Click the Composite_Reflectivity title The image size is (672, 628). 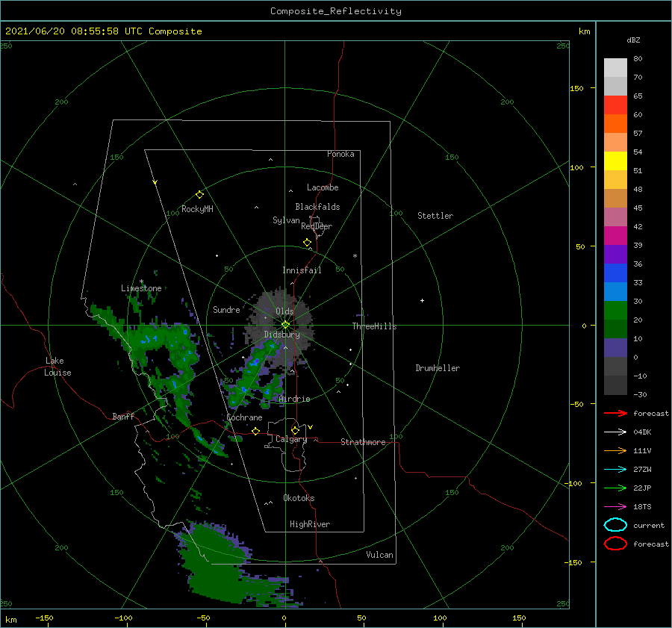tap(336, 11)
